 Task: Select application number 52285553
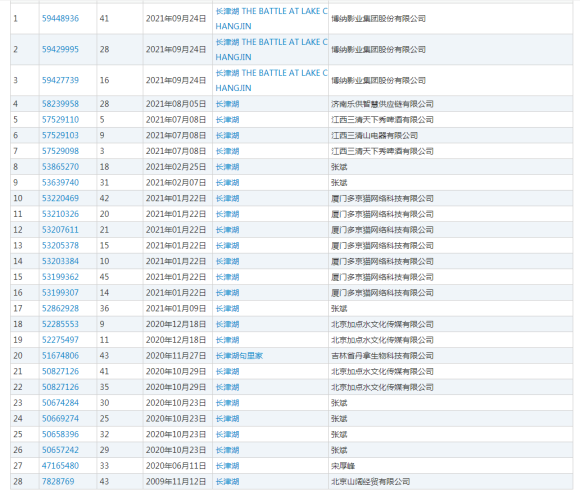tap(60, 324)
